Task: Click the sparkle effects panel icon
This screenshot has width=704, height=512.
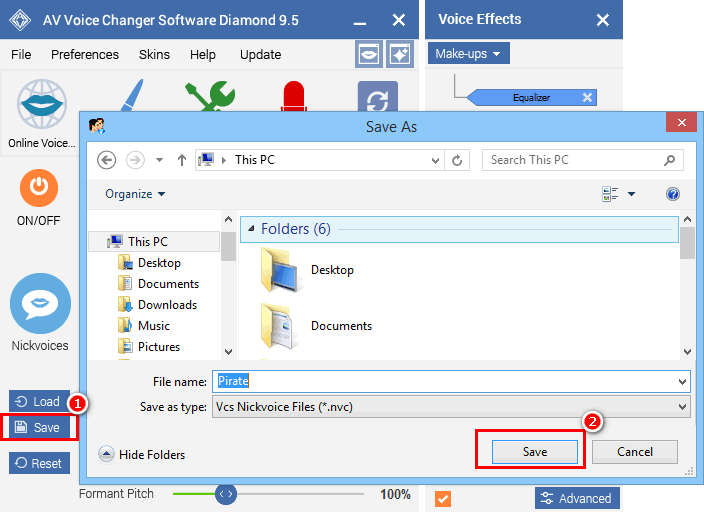Action: coord(400,54)
